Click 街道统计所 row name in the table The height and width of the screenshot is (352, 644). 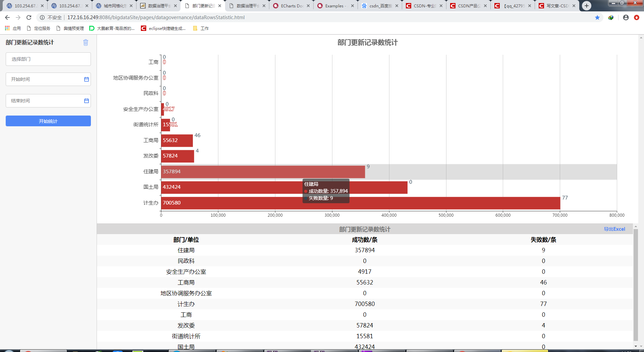point(186,336)
